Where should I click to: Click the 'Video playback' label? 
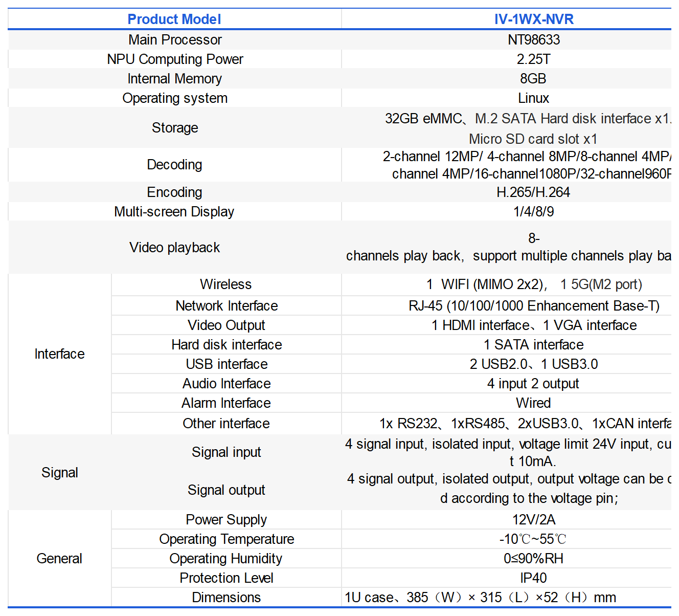tap(175, 248)
